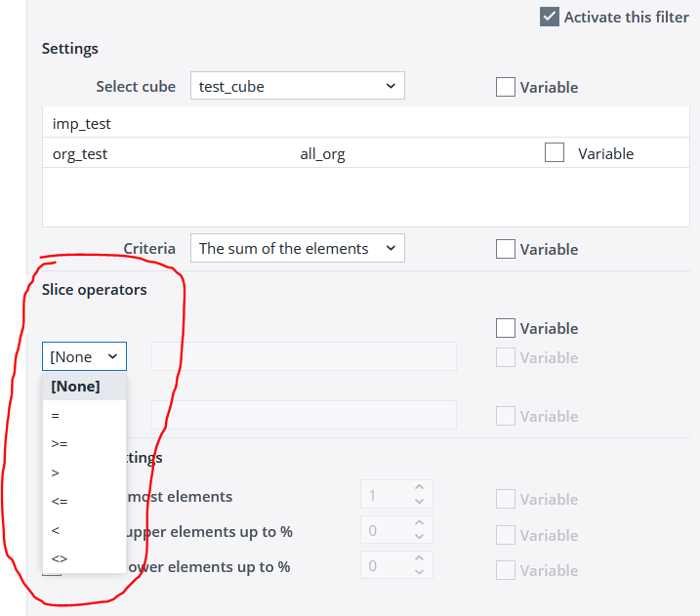Image resolution: width=700 pixels, height=616 pixels.
Task: Click the all_org value in org_test row
Action: [x=322, y=154]
